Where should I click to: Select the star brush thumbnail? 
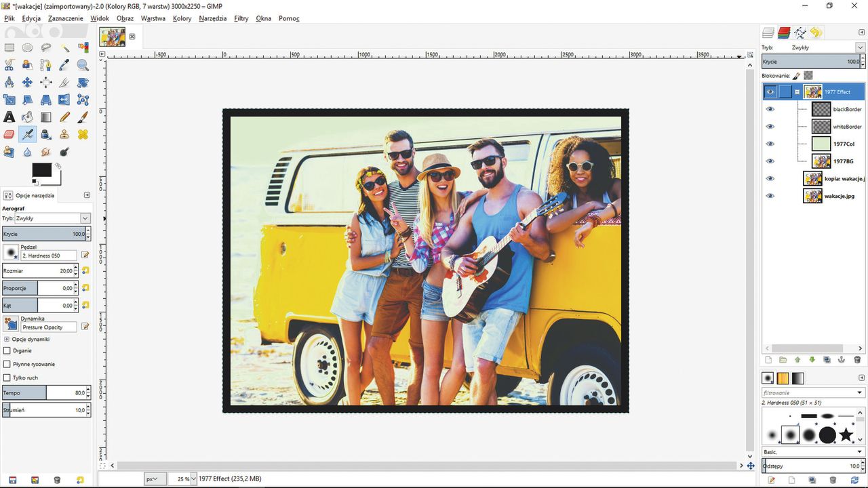click(x=846, y=434)
